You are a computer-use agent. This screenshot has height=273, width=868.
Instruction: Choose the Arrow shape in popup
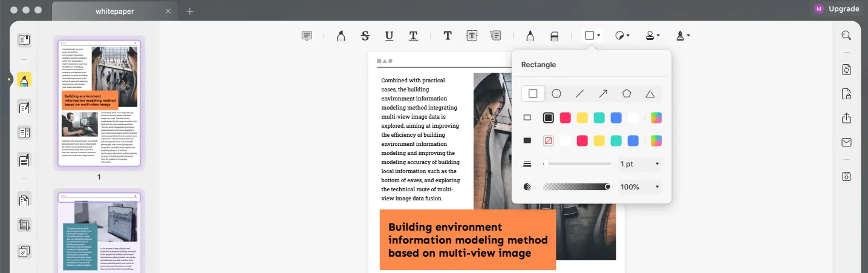tap(603, 94)
